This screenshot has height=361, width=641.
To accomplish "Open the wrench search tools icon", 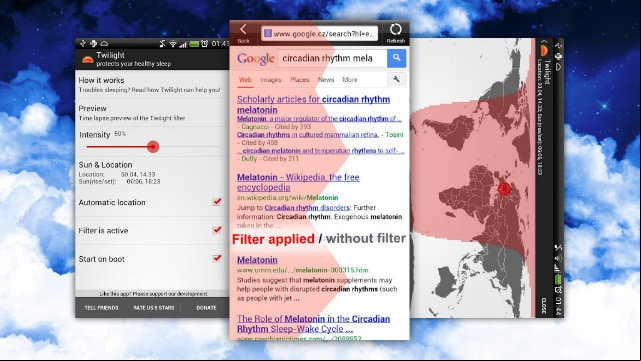I will tap(396, 79).
